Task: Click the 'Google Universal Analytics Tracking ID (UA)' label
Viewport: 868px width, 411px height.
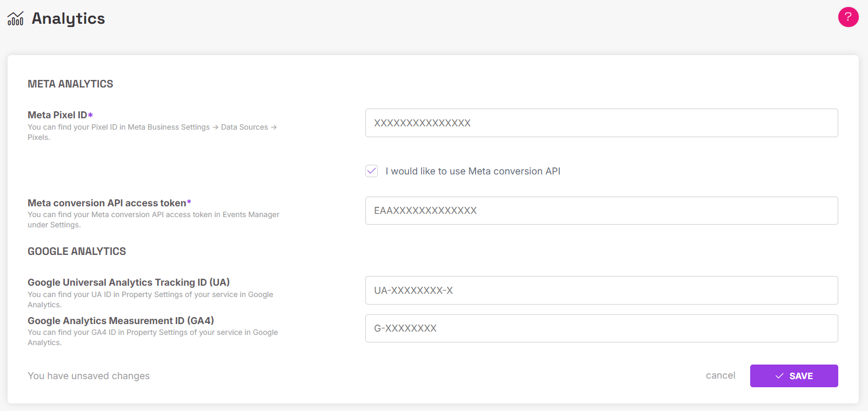Action: coord(129,282)
